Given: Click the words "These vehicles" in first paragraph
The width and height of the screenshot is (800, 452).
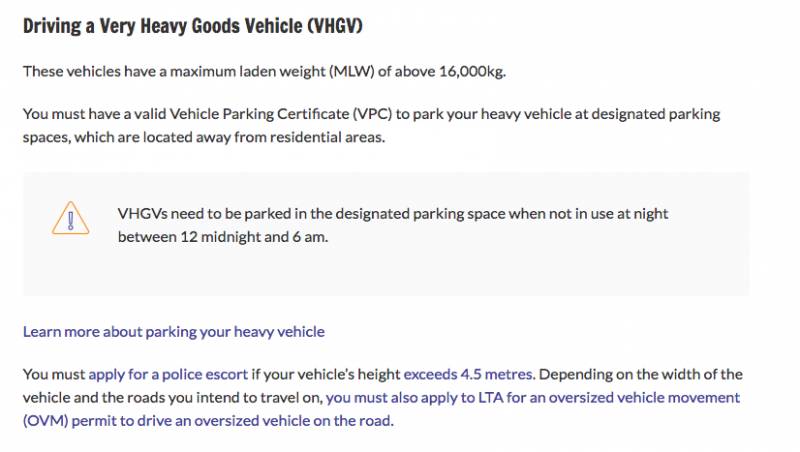Looking at the screenshot, I should [69, 72].
